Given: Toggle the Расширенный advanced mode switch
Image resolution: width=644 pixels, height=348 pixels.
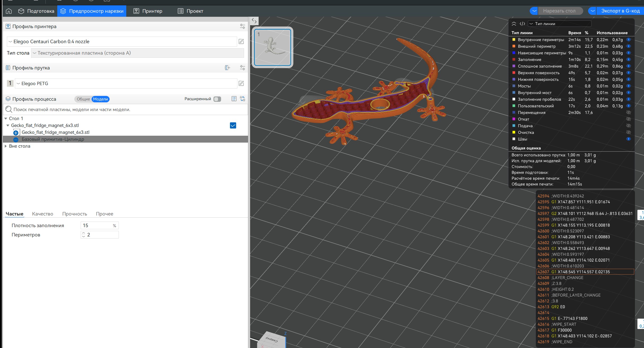Looking at the screenshot, I should click(217, 99).
